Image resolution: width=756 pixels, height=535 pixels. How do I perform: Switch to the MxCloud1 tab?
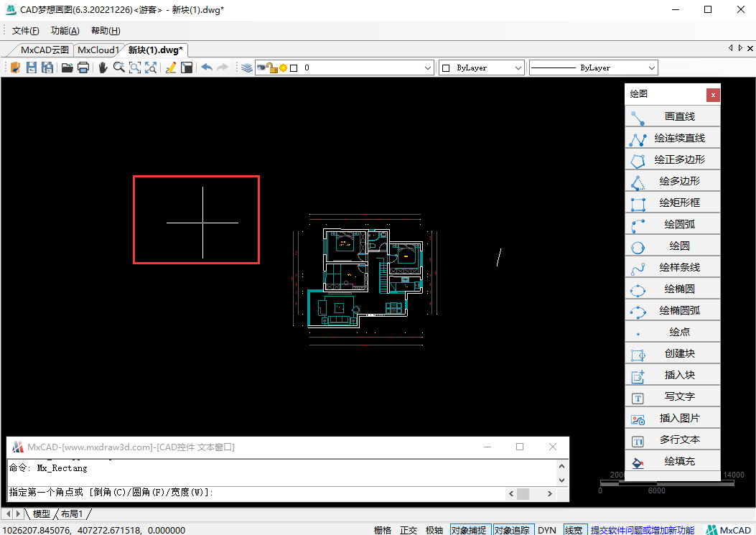click(x=98, y=50)
